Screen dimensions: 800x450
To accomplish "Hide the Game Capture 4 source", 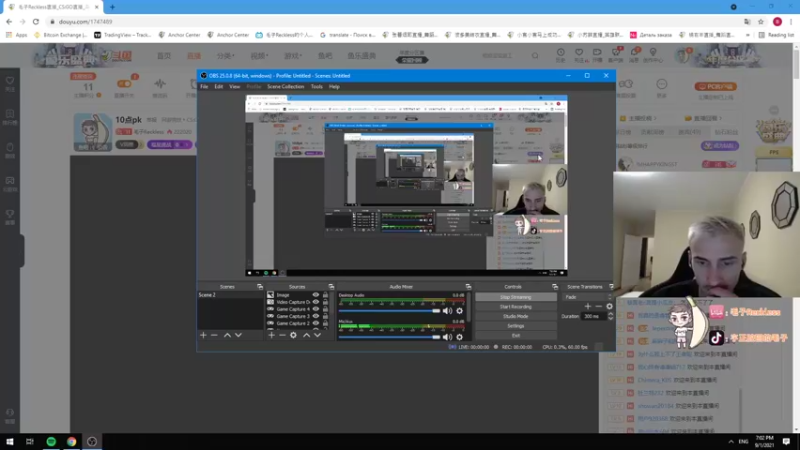I will [x=316, y=309].
